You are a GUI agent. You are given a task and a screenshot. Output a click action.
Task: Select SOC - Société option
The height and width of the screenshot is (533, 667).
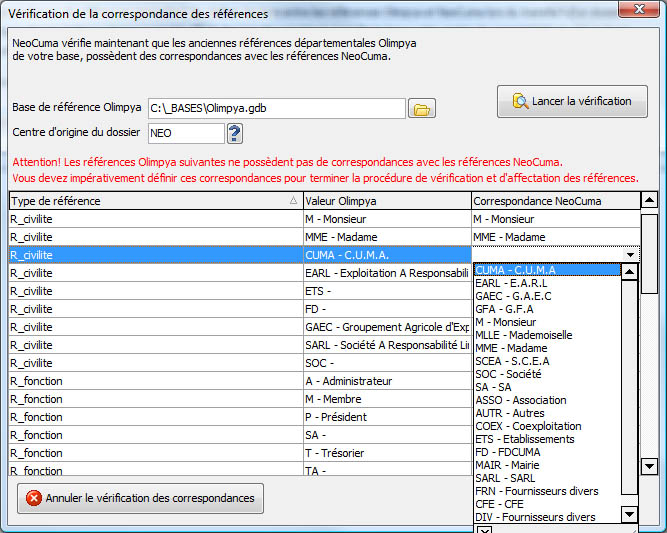pyautogui.click(x=547, y=374)
